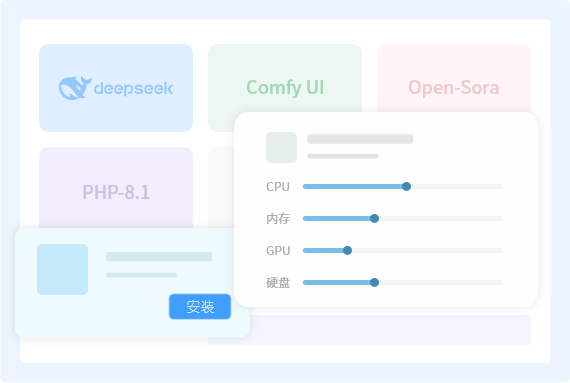The height and width of the screenshot is (383, 570).
Task: Click the empty track right of GPU slider
Action: tap(427, 250)
